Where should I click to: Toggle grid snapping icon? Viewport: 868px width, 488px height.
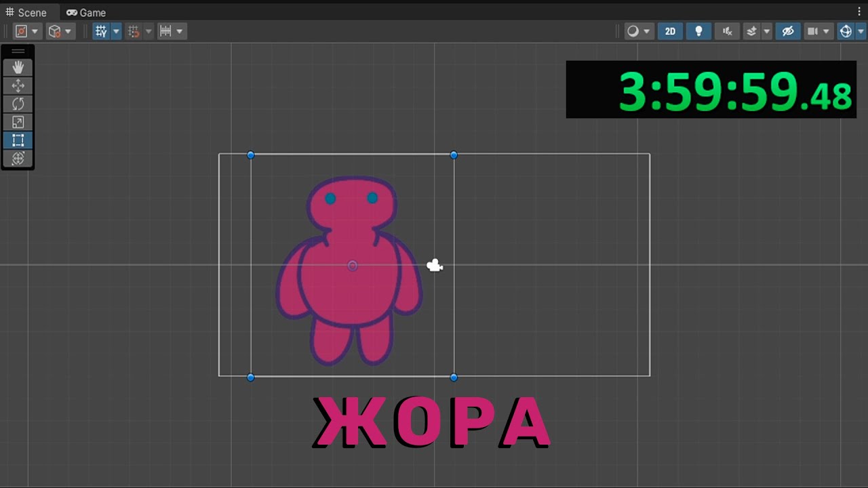134,31
